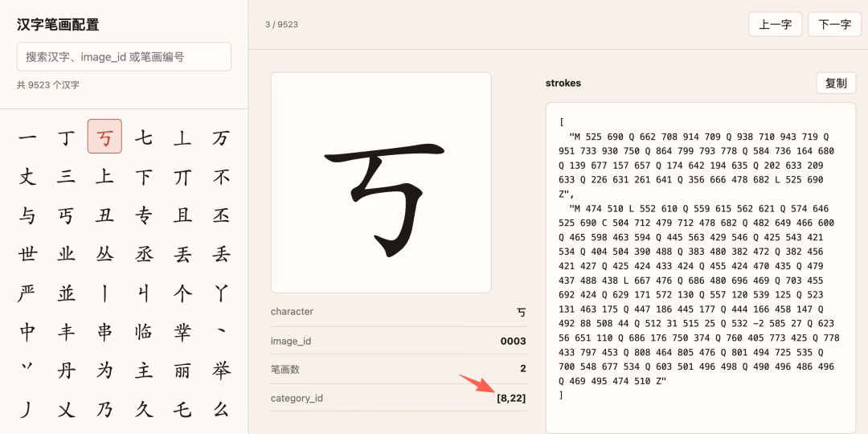Image resolution: width=868 pixels, height=434 pixels.
Task: Select character 串 in the grid
Action: pyautogui.click(x=104, y=332)
